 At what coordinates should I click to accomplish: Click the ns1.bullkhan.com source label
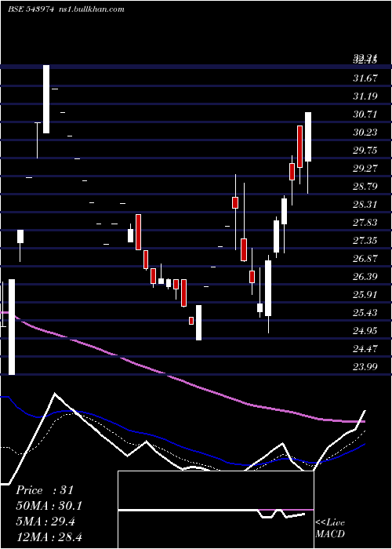tap(92, 9)
